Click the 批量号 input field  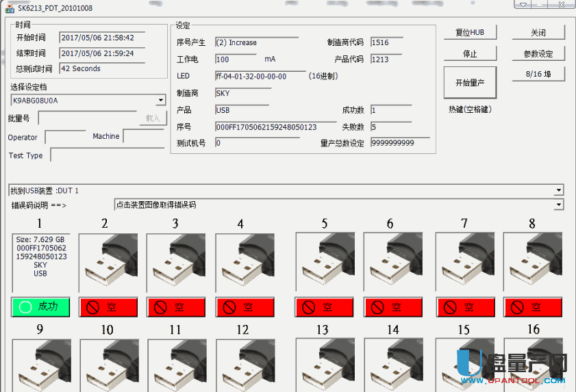[x=88, y=118]
